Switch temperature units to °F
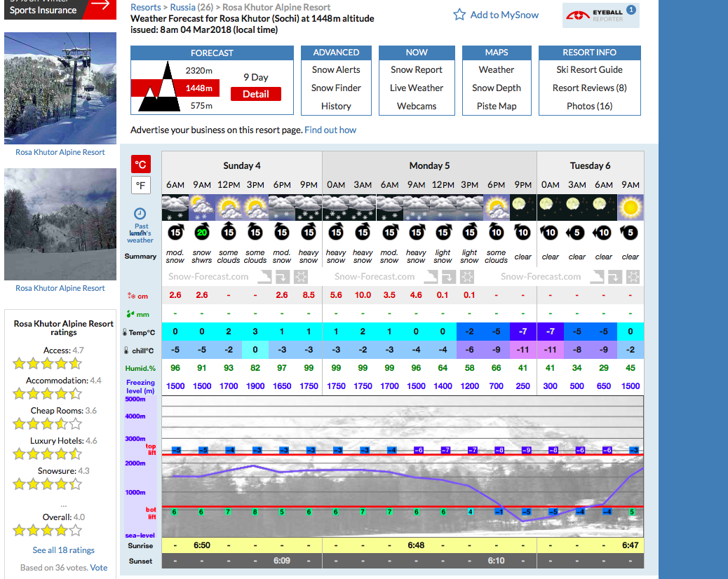Image resolution: width=728 pixels, height=579 pixels. 141,186
